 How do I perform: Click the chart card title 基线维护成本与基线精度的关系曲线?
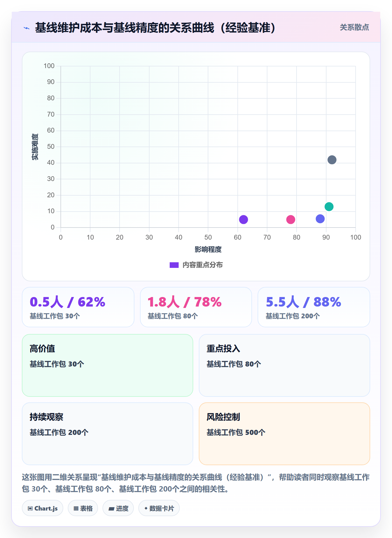pyautogui.click(x=155, y=28)
